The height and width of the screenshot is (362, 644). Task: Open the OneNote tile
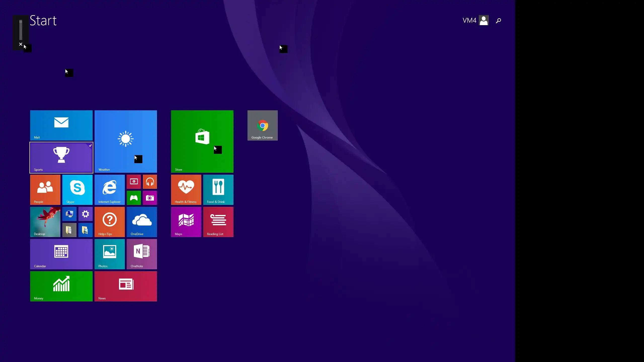point(142,254)
